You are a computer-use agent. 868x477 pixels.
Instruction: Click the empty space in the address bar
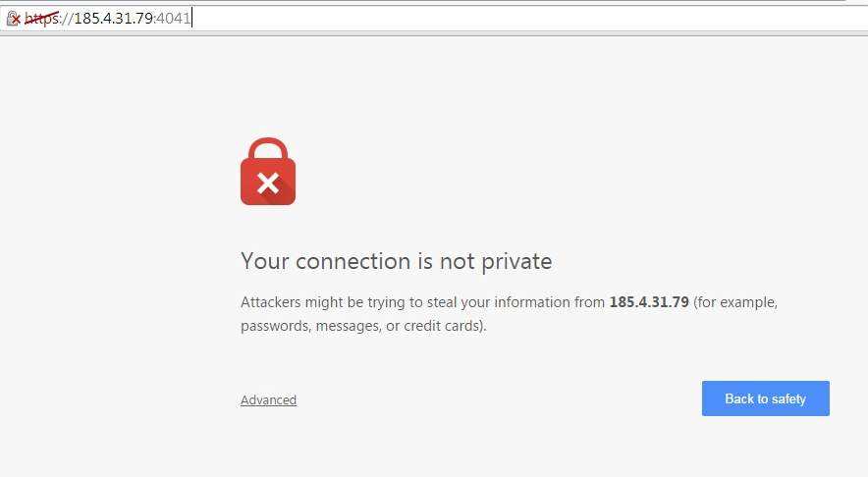tap(526, 19)
